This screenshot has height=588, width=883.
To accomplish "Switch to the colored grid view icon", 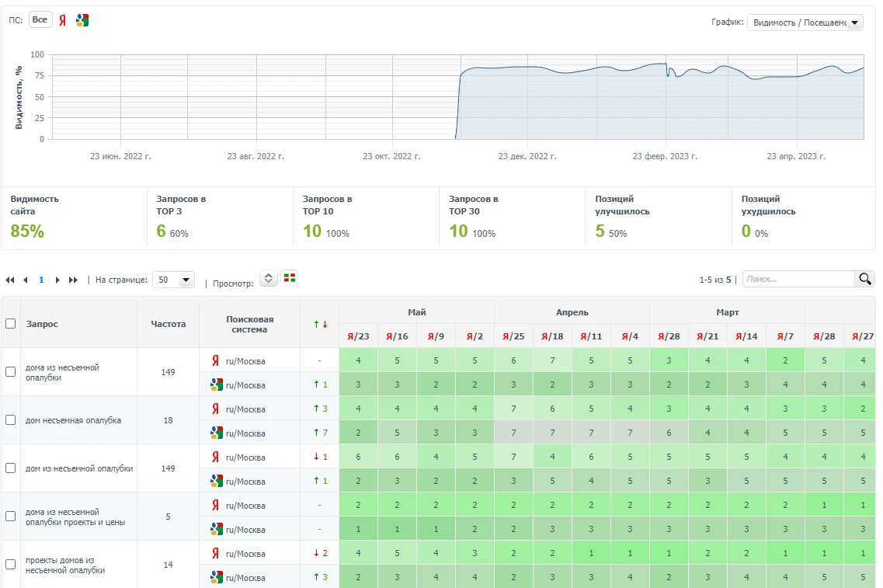I will click(x=290, y=277).
